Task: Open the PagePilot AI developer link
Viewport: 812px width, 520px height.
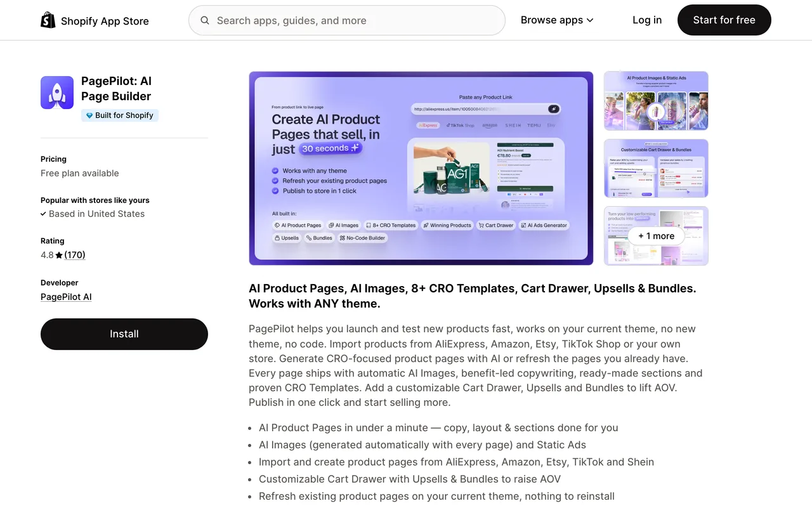Action: coord(66,297)
